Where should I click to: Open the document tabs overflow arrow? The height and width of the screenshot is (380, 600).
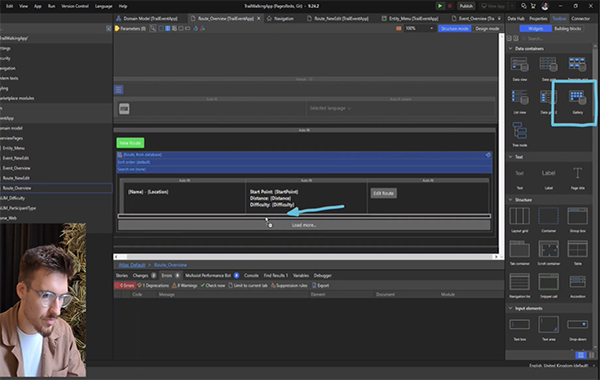point(499,18)
